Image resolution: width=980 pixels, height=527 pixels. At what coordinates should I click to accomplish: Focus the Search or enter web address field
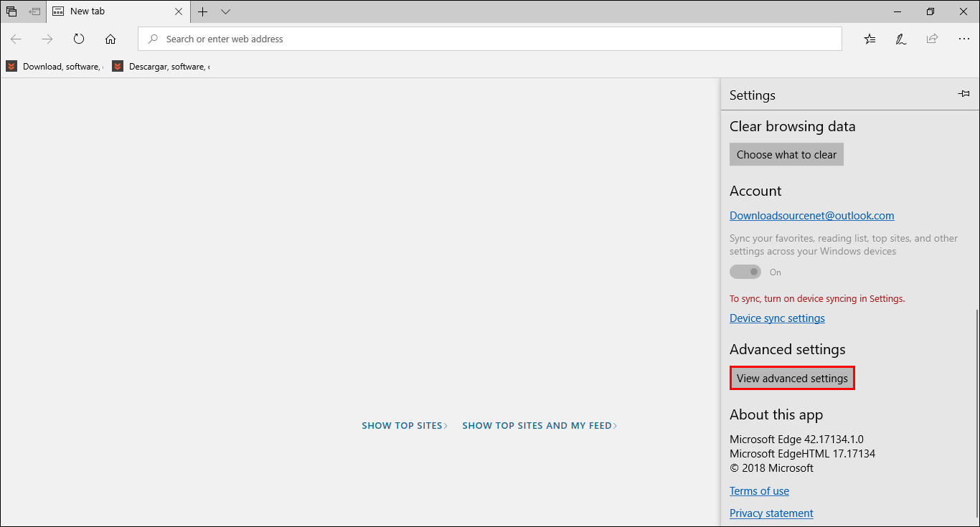pos(490,39)
